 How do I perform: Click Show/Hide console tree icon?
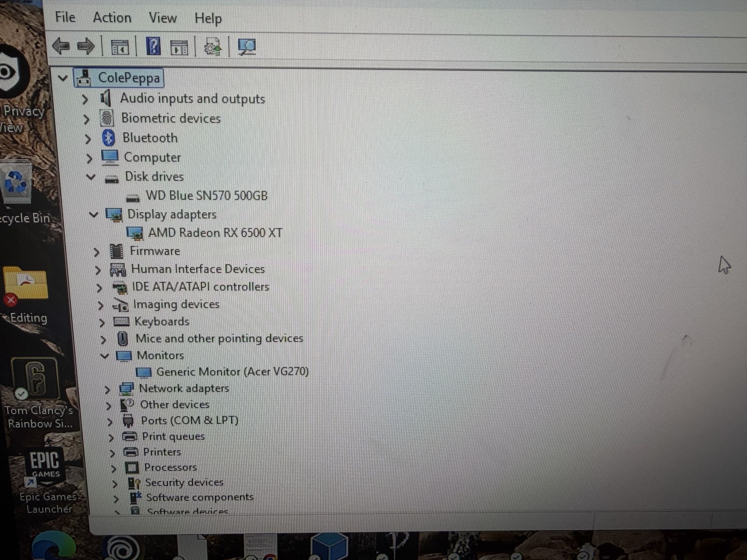(120, 47)
